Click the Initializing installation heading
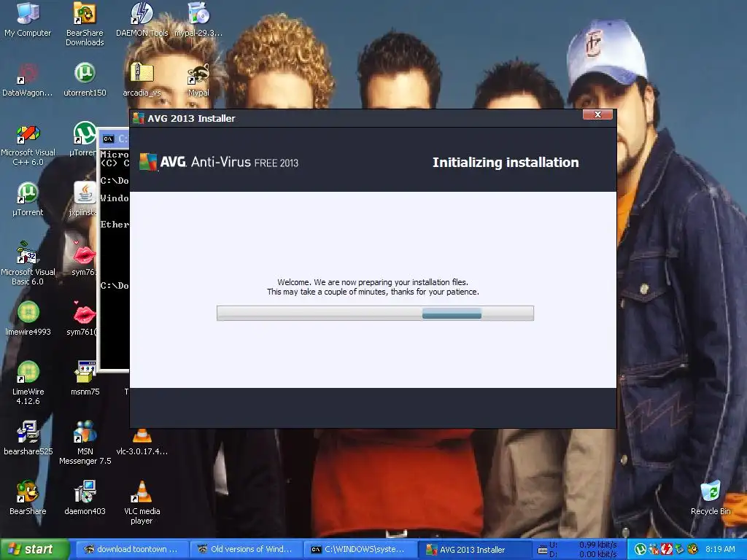Screen dimensions: 747x560 [506, 163]
